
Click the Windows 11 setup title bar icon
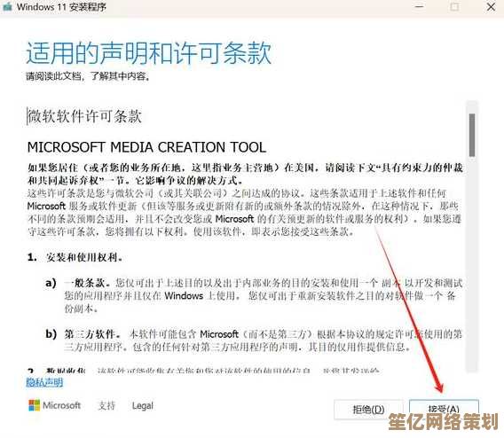coord(7,6)
